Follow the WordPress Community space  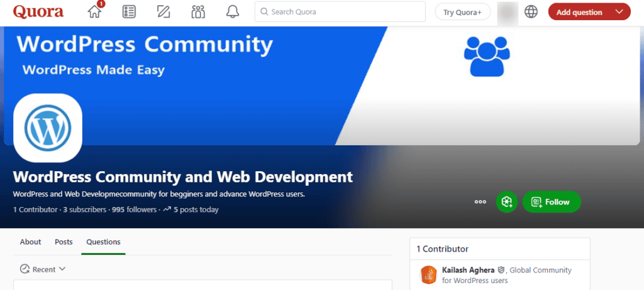tap(552, 202)
